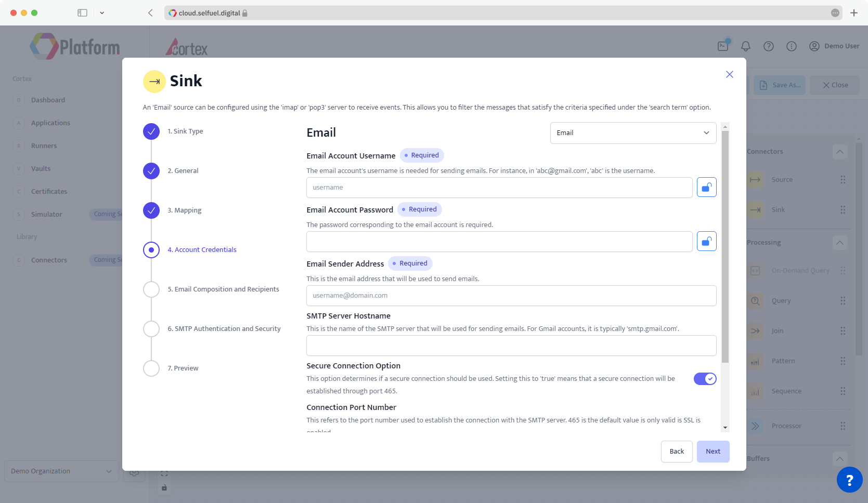This screenshot has width=868, height=503.
Task: Select the Join processing icon
Action: click(x=755, y=331)
